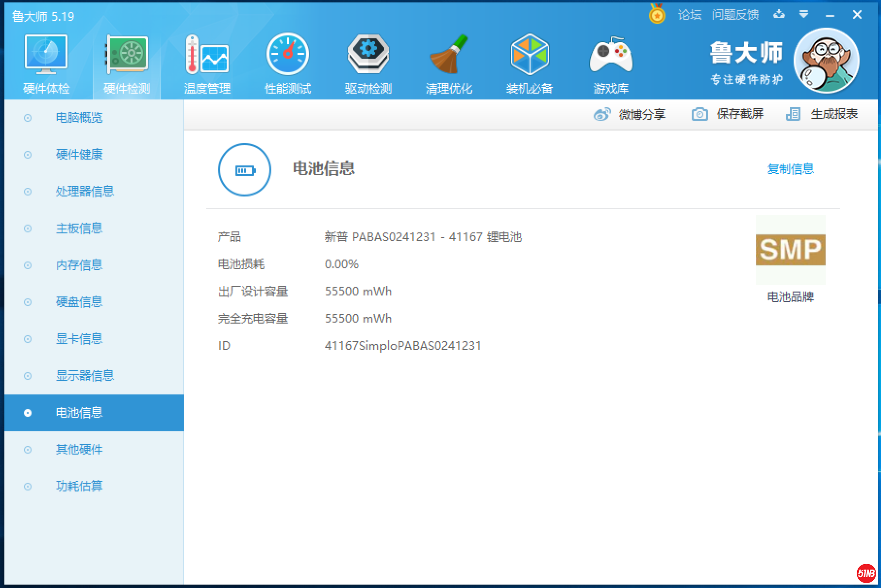Share via 微博分享 button
Viewport: 881px width, 588px height.
(630, 114)
